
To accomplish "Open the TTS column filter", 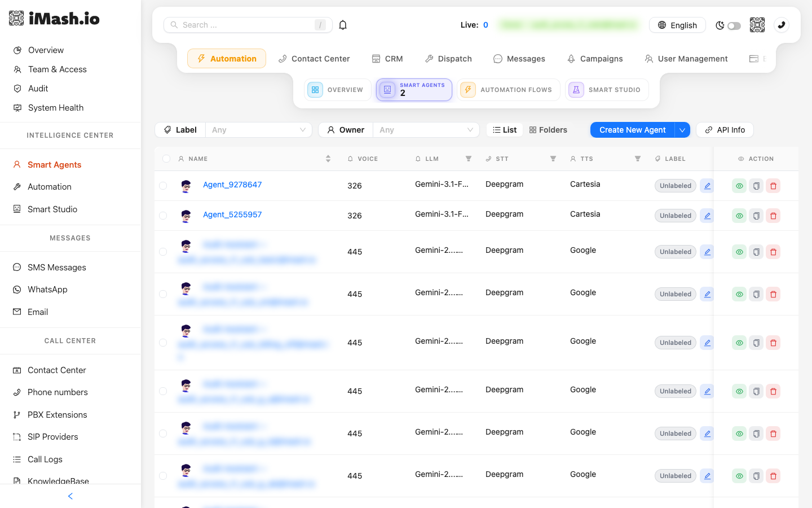I will click(637, 159).
